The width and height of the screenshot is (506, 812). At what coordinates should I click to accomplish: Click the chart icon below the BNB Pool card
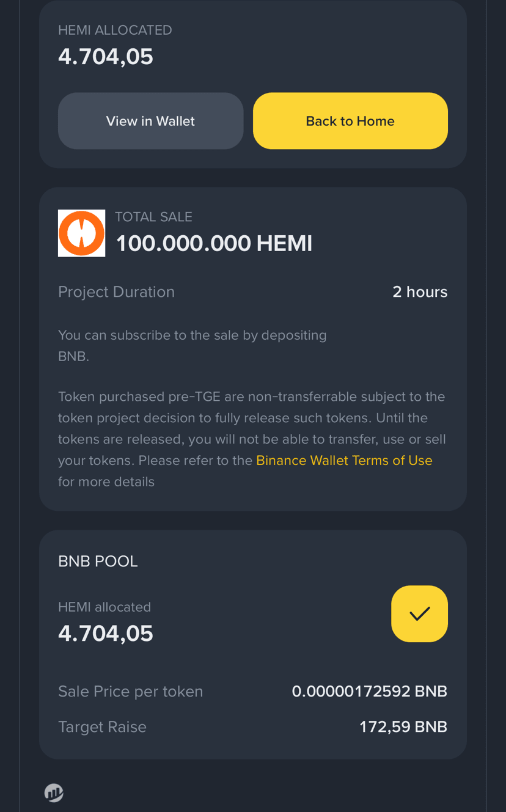54,792
